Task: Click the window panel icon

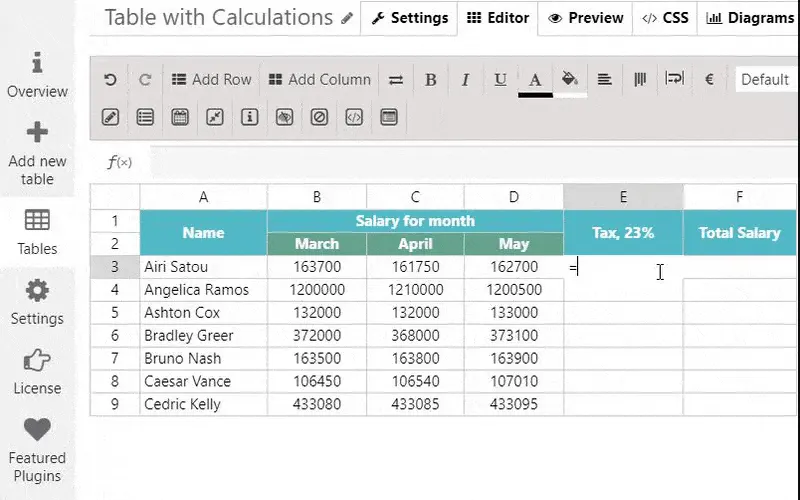Action: pyautogui.click(x=389, y=117)
